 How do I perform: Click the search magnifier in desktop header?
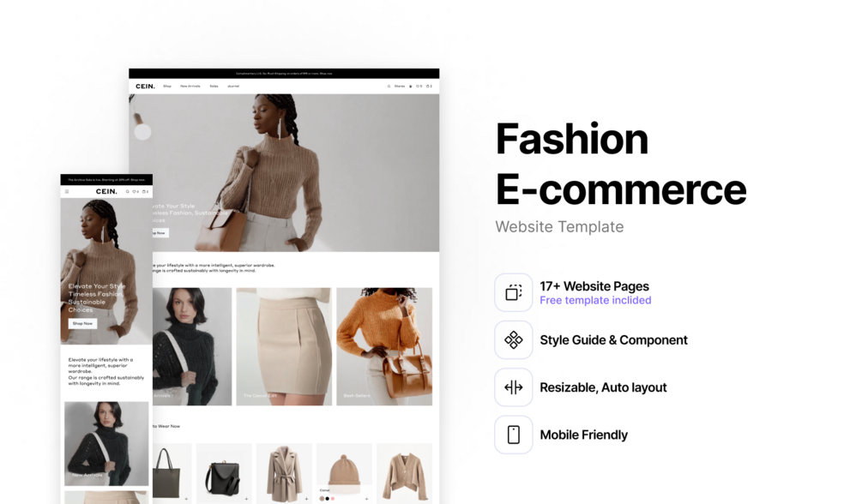click(x=389, y=87)
